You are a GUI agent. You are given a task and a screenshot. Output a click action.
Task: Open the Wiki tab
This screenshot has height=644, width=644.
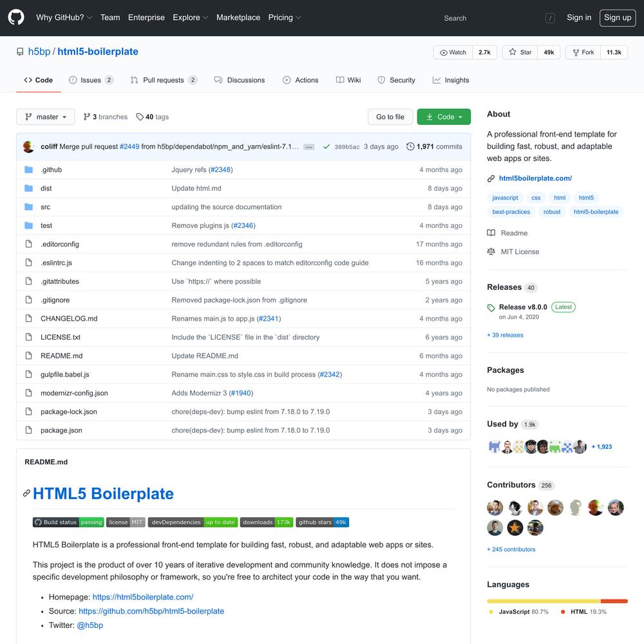(x=348, y=80)
